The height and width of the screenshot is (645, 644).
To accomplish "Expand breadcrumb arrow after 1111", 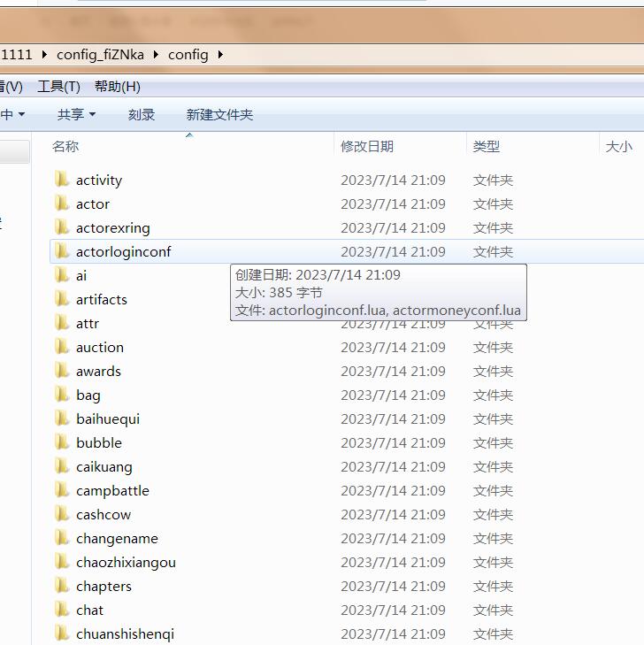I will click(44, 54).
